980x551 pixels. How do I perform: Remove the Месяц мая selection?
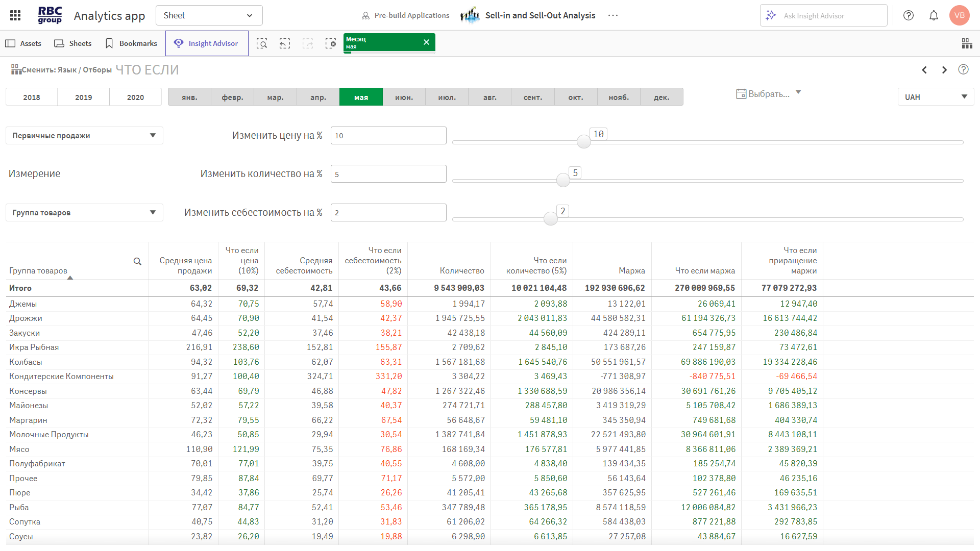[426, 42]
